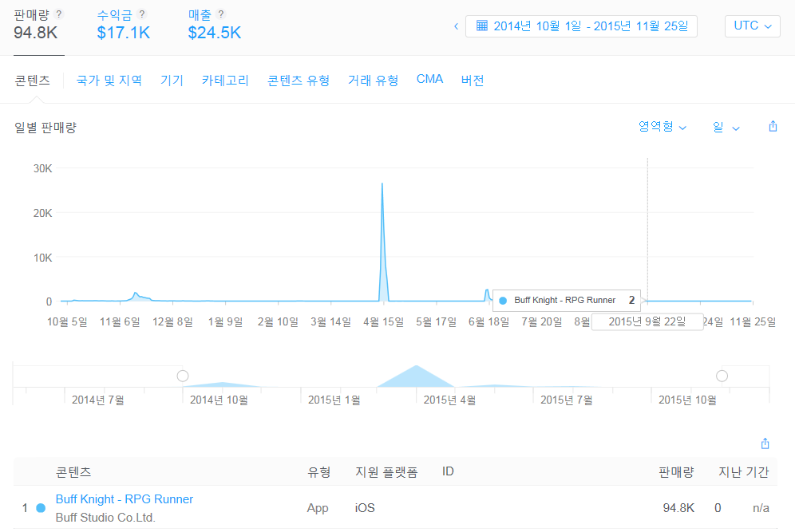795x532 pixels.
Task: Open the 수익금 help tooltip icon
Action: point(141,13)
